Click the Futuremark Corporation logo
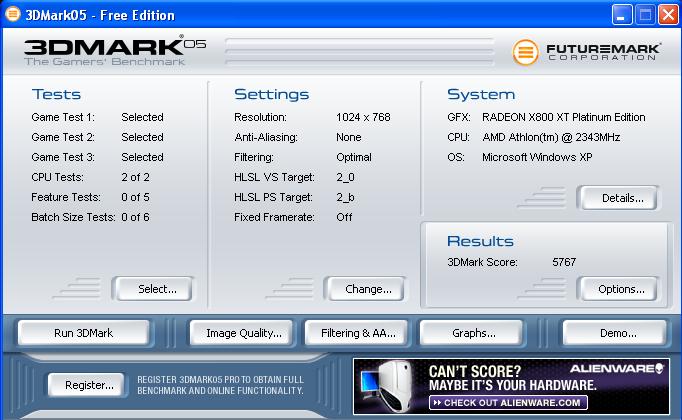 pyautogui.click(x=587, y=52)
